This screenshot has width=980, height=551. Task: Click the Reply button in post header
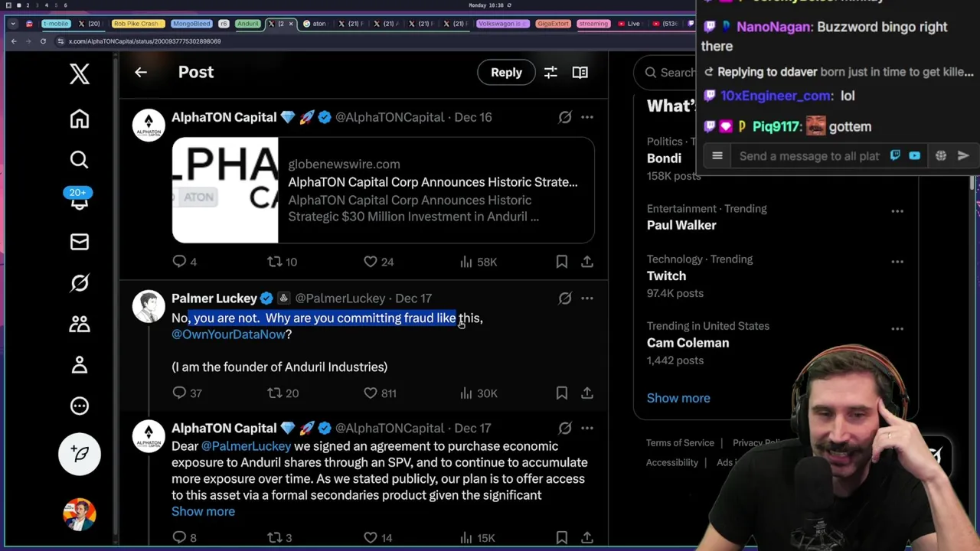[506, 72]
